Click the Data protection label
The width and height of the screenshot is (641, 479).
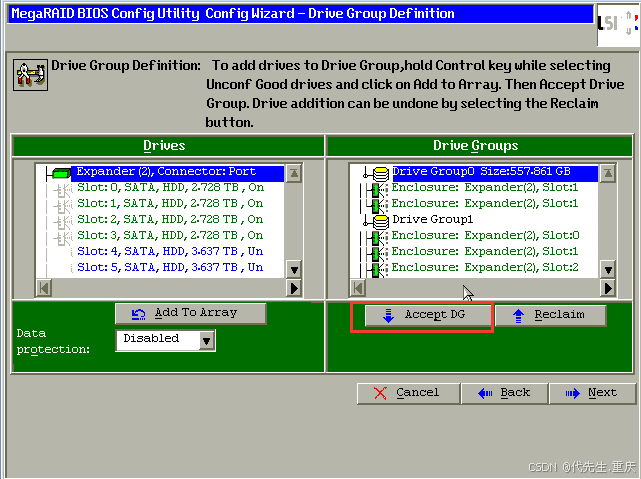pos(53,341)
